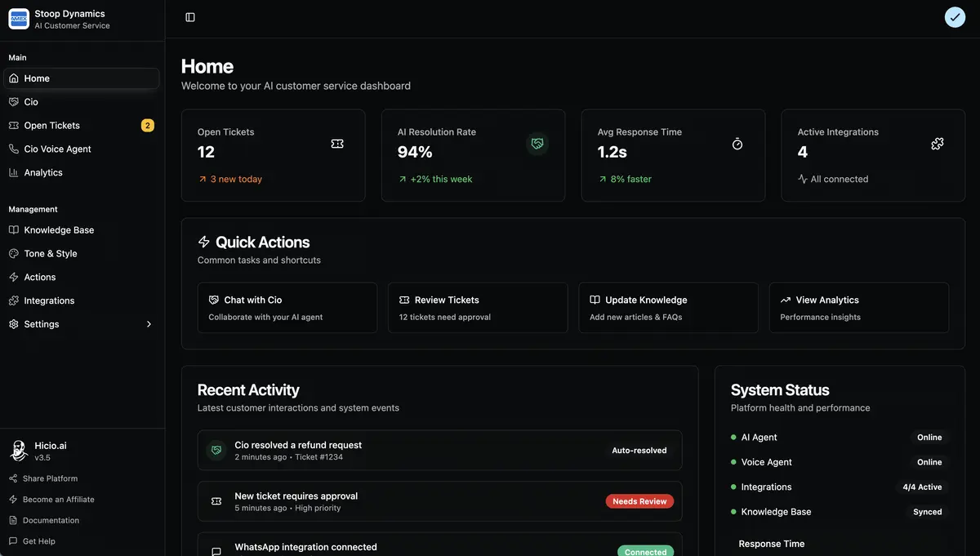Click the yellow 2 badge on Open Tickets
The image size is (980, 556).
coord(147,126)
